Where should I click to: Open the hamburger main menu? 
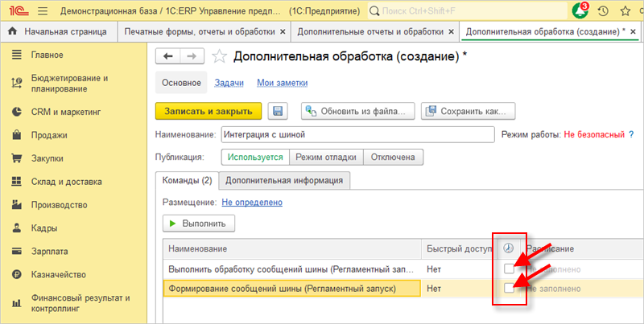[42, 11]
